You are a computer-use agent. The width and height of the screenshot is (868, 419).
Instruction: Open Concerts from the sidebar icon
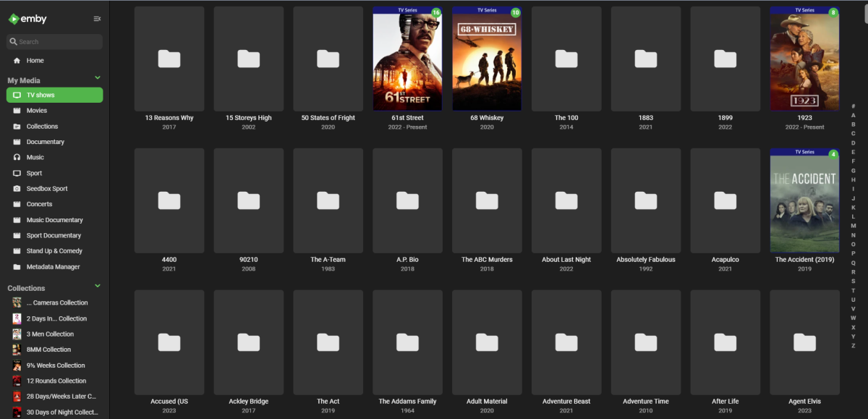click(x=16, y=204)
